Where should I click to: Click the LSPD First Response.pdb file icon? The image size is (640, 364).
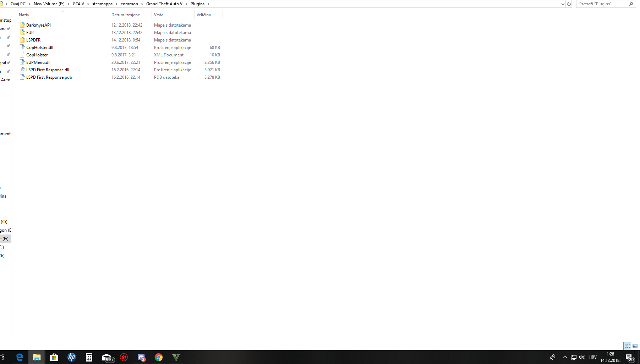pos(22,77)
